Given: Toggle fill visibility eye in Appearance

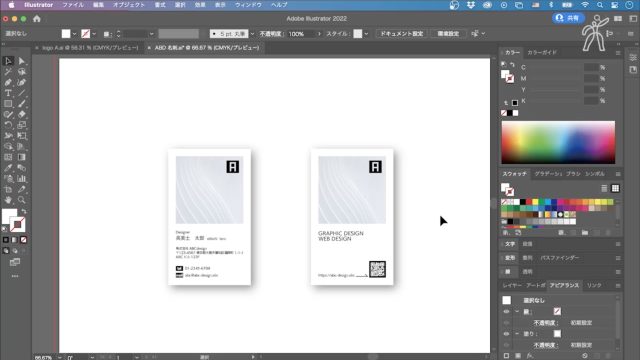Looking at the screenshot, I should (x=506, y=334).
